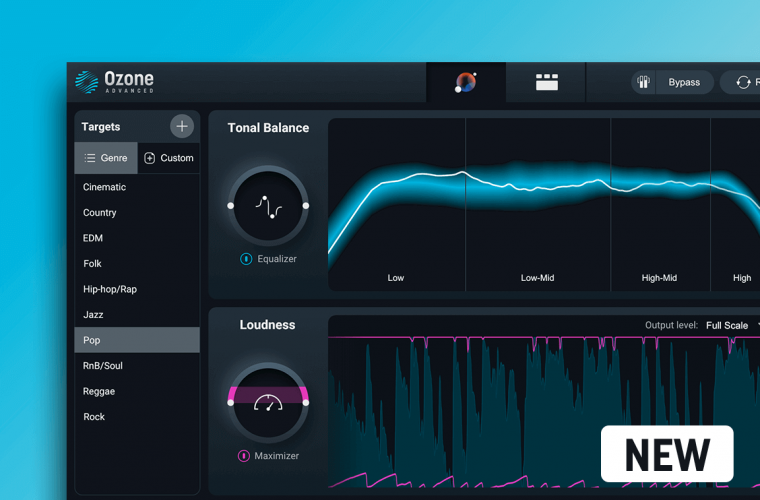
Task: Click the High band label in Tonal Balance
Action: 742,278
